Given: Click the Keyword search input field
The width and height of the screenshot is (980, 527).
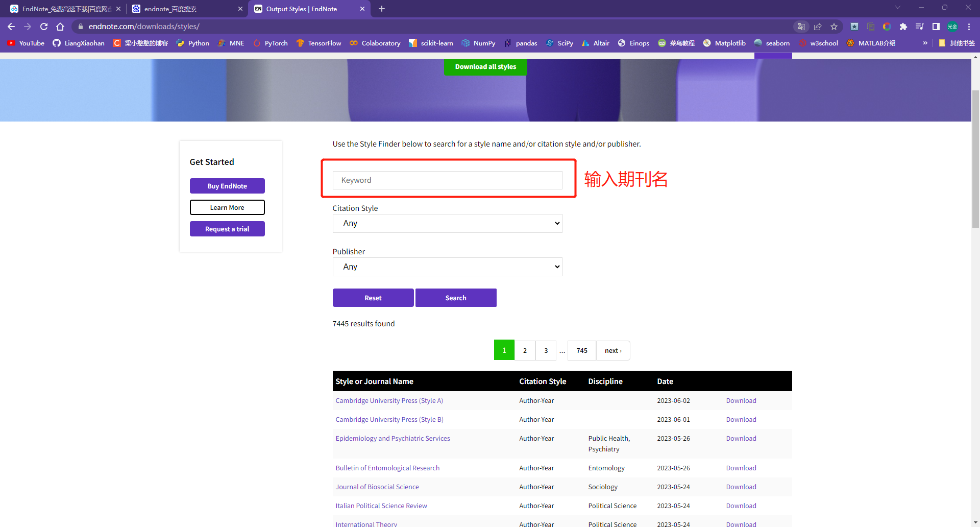Looking at the screenshot, I should [x=447, y=180].
